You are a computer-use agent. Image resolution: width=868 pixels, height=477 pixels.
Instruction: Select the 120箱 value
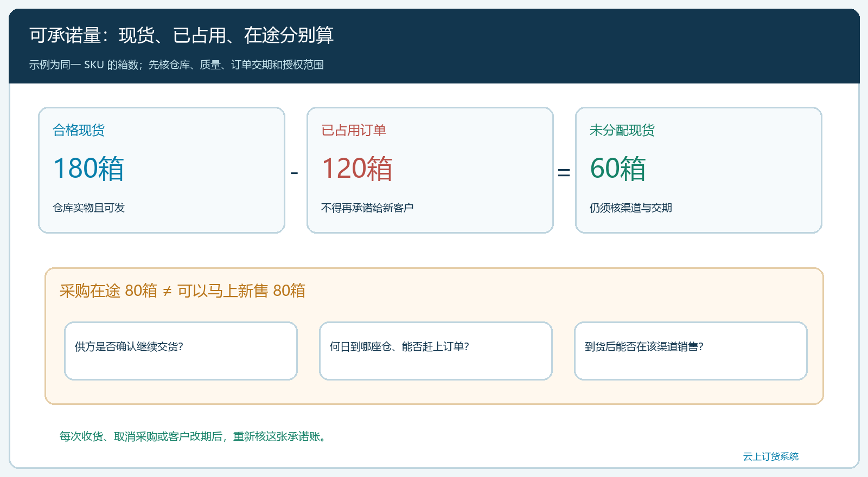(357, 168)
